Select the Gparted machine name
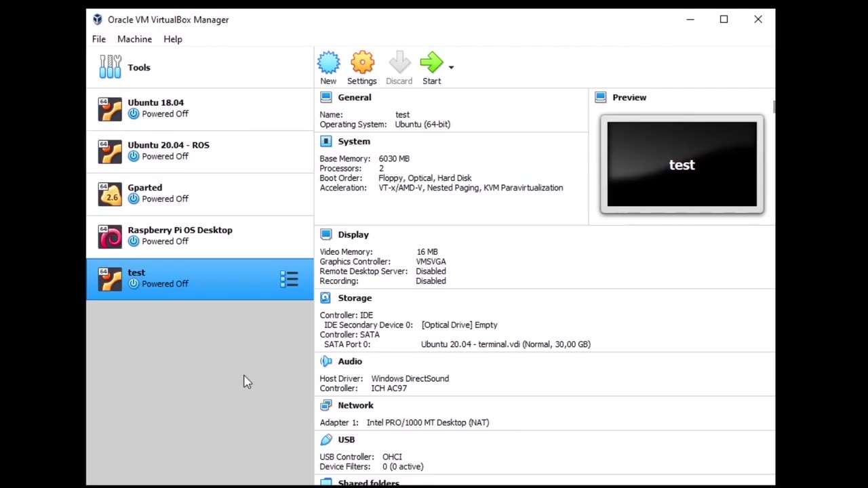The height and width of the screenshot is (488, 868). coord(144,188)
